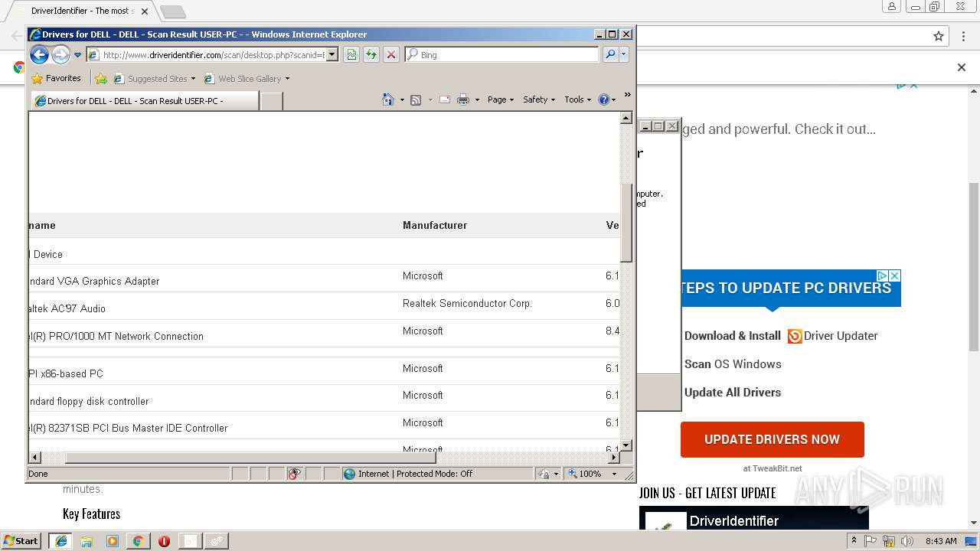
Task: Show hidden tray icons arrow
Action: point(854,540)
